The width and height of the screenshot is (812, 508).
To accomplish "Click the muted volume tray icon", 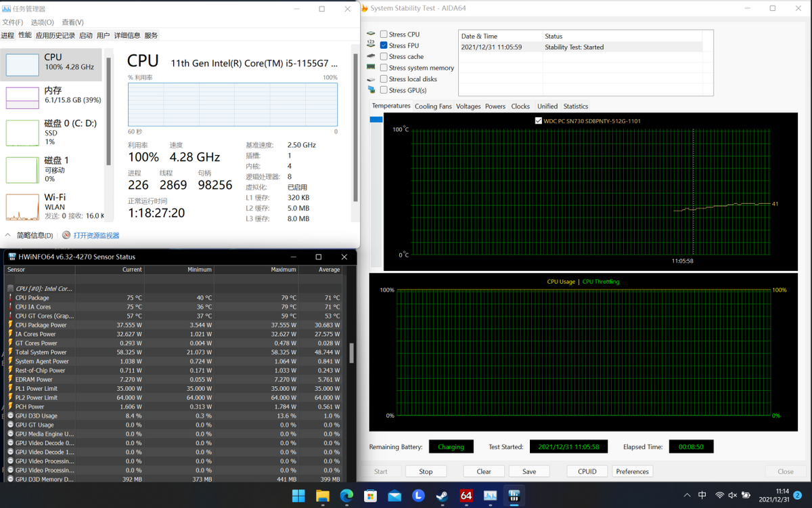I will tap(733, 495).
